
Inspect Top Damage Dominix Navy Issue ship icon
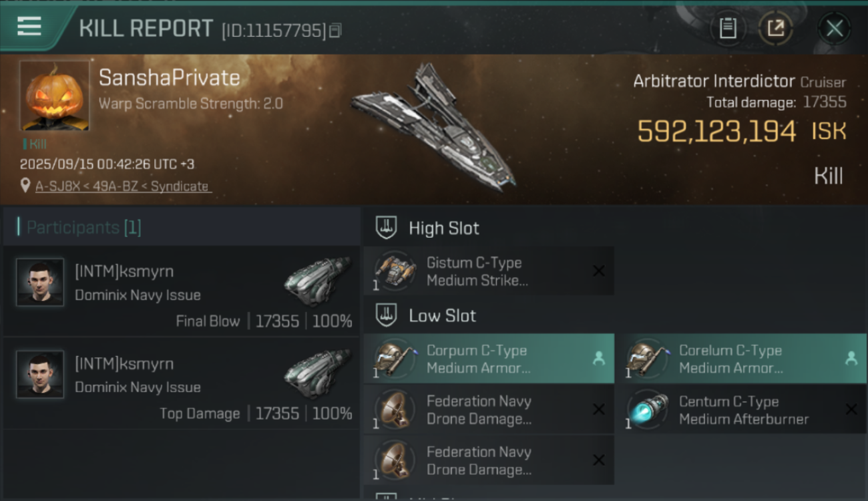coord(317,373)
